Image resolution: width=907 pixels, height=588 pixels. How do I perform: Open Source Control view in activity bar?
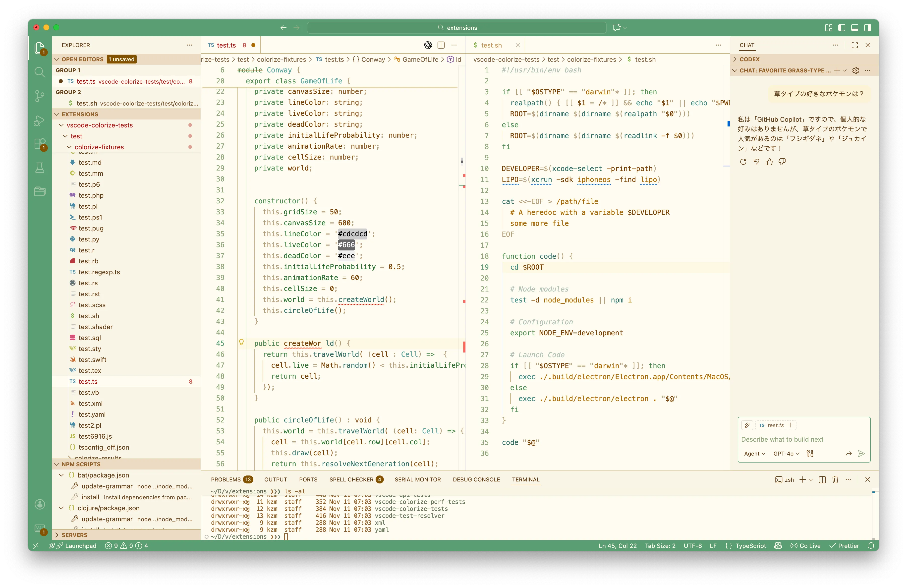(40, 96)
